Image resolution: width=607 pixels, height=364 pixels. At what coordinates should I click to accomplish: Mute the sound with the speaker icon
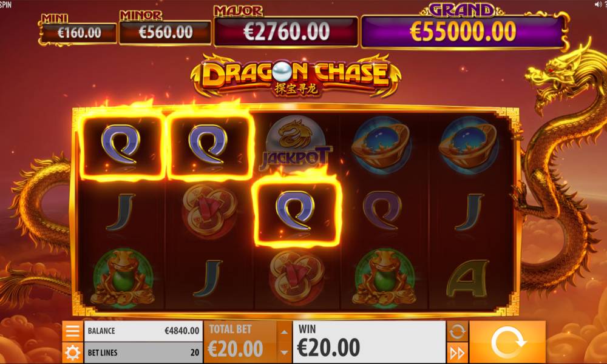pos(599,5)
